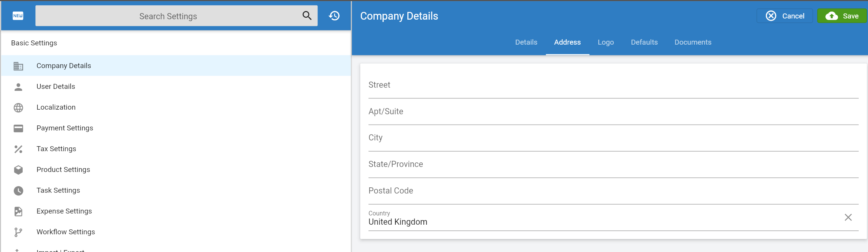
Task: Select the Payment Settings card icon
Action: click(18, 129)
